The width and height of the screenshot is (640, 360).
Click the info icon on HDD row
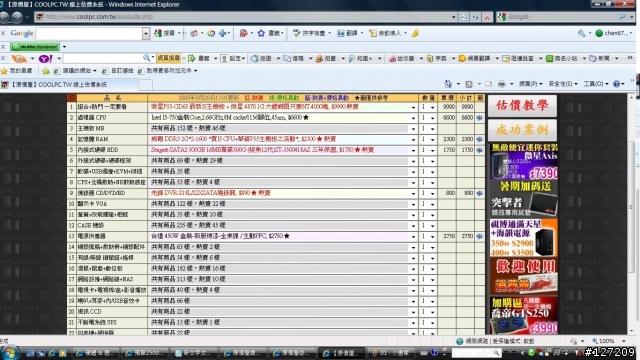tap(480, 150)
